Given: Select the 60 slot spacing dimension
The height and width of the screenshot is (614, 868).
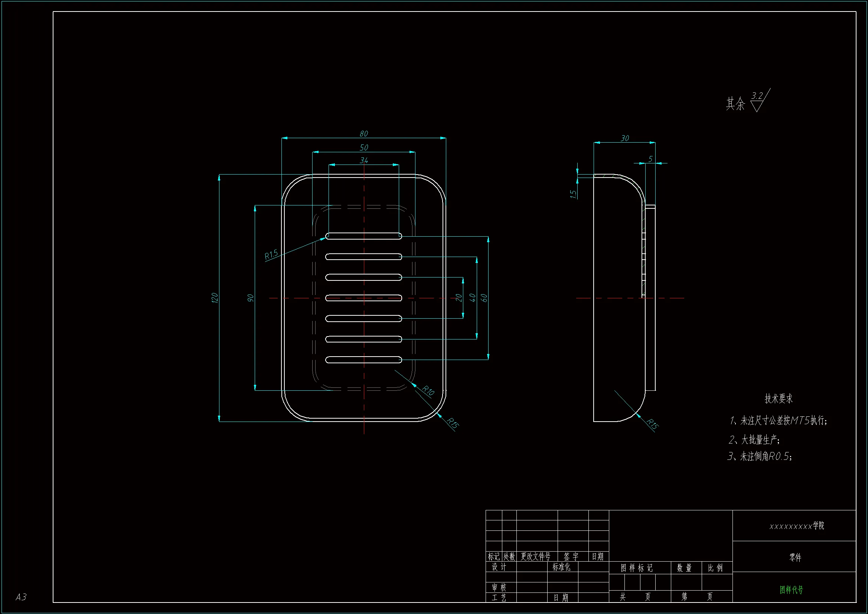Looking at the screenshot, I should pos(484,298).
